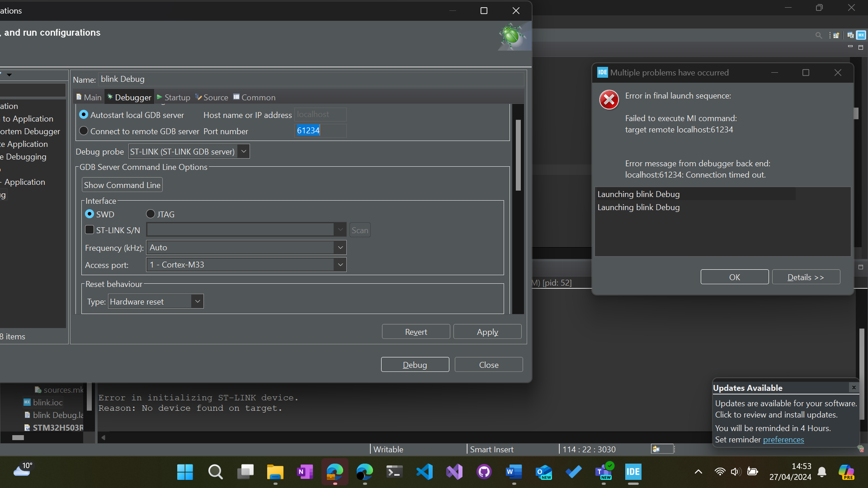Screen dimensions: 868x488
Task: Open the STM32CubeMX perspective via MX icon
Action: point(861,35)
